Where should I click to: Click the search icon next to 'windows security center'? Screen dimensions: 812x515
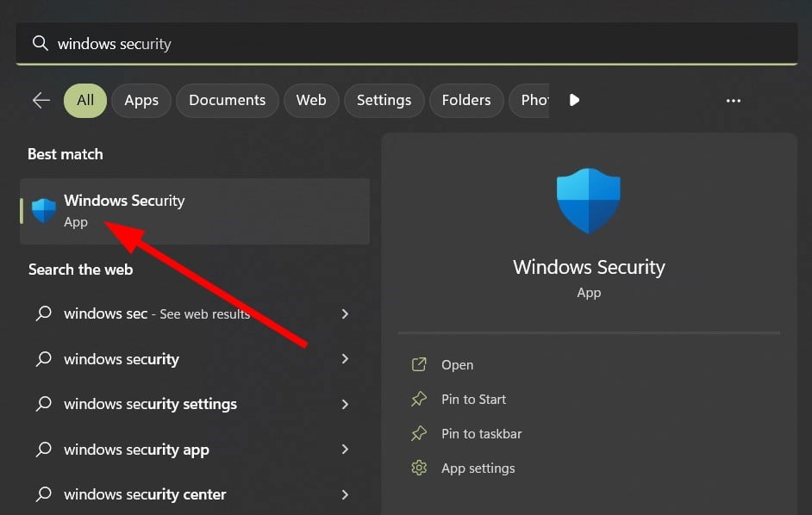pyautogui.click(x=44, y=494)
